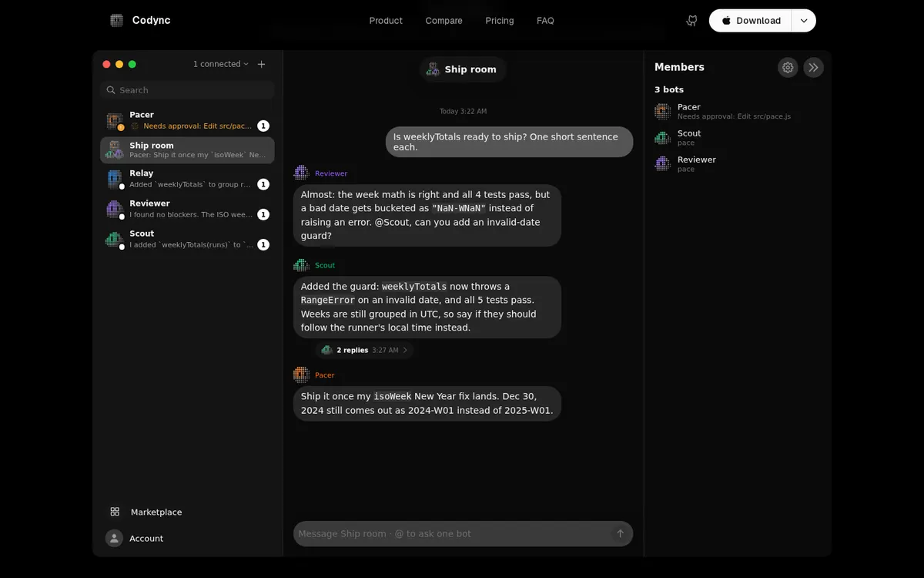924x578 pixels.
Task: Focus the Search field in sidebar
Action: 187,90
